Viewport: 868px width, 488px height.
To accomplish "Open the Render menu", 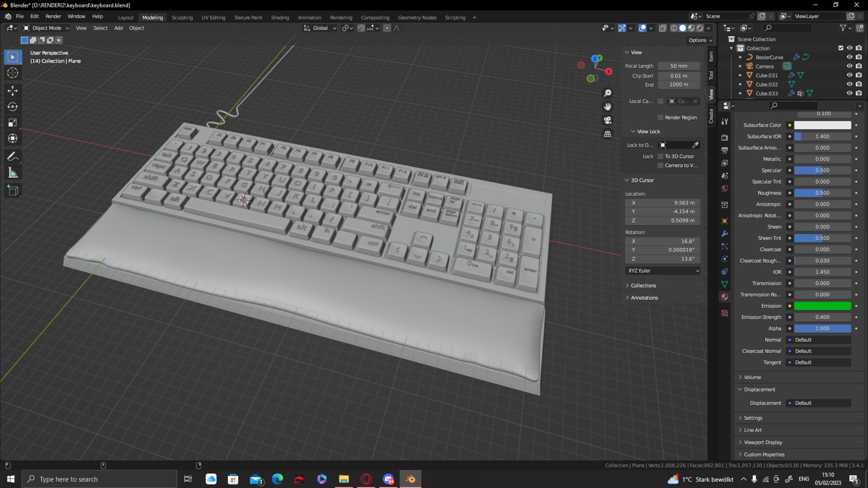I will pos(53,16).
